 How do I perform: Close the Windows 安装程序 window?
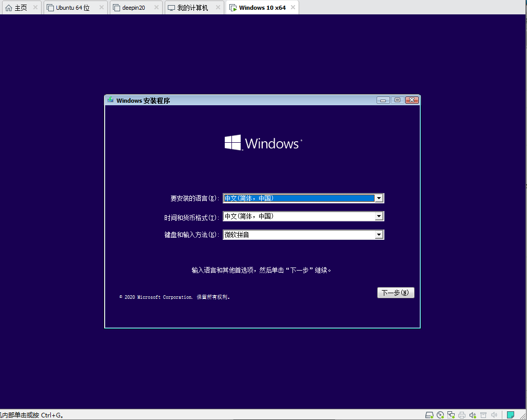[x=412, y=100]
